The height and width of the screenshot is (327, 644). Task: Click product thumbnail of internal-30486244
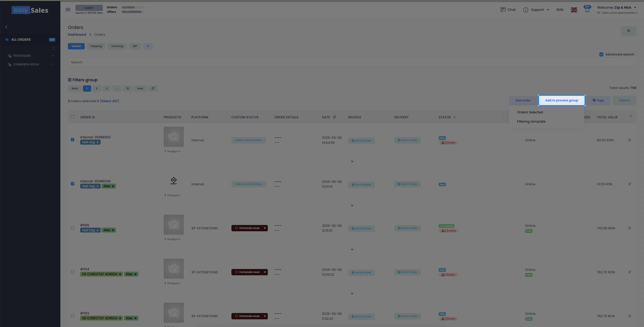coord(174,180)
